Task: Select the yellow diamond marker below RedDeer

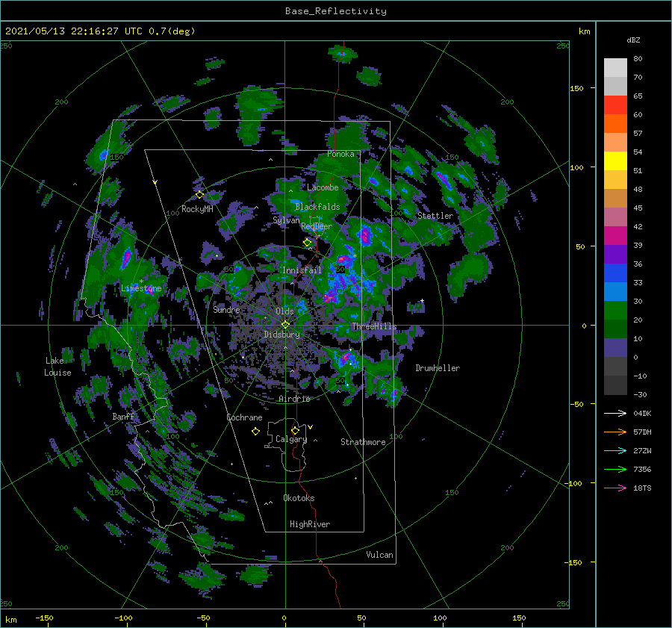Action: (x=307, y=243)
